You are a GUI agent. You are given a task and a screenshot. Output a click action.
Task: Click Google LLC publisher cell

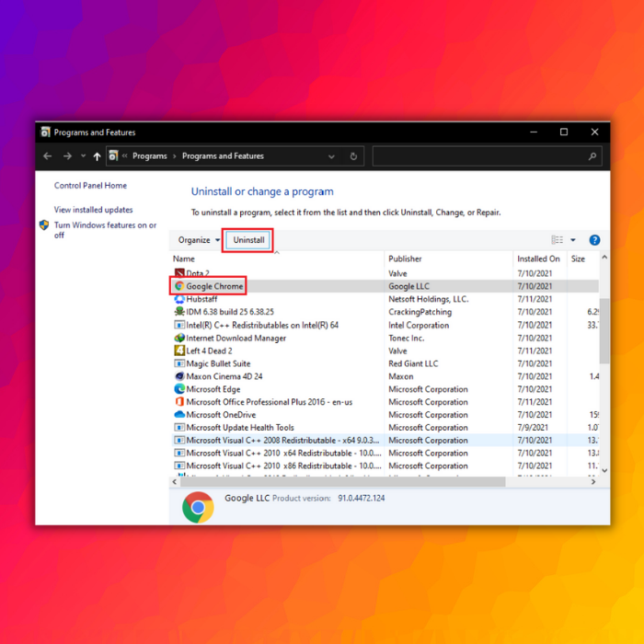pyautogui.click(x=408, y=286)
